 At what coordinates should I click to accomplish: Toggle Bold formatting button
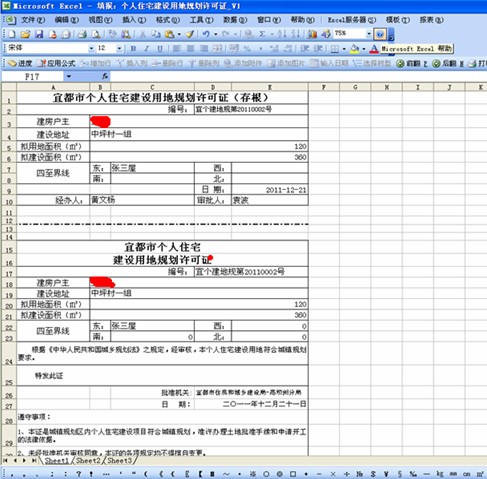click(x=133, y=49)
